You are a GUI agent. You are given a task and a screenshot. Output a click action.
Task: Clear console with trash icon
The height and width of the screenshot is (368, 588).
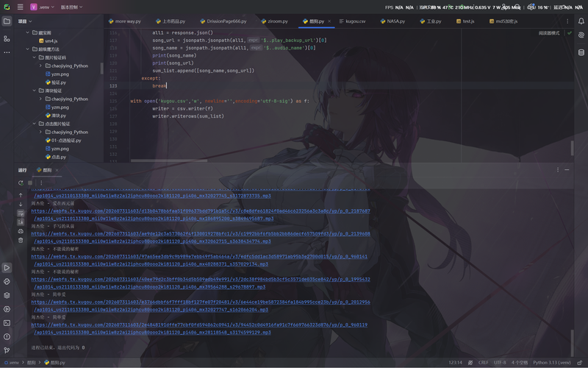pyautogui.click(x=21, y=240)
